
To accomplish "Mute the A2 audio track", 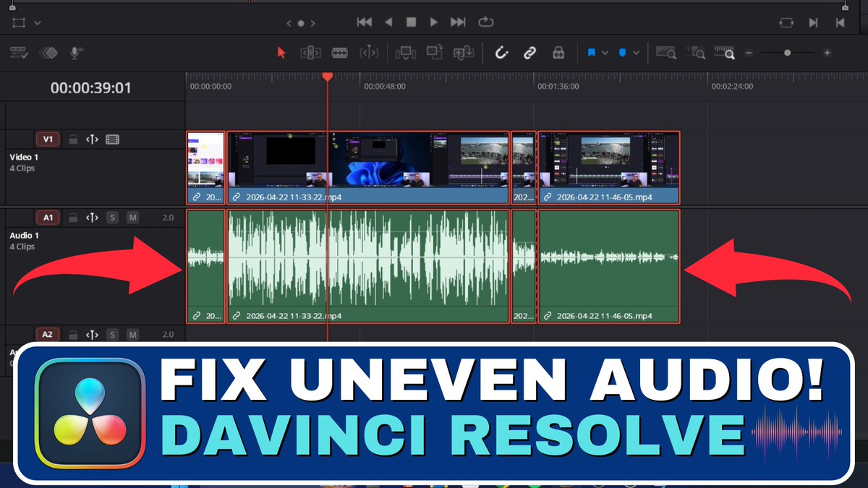I will coord(132,335).
